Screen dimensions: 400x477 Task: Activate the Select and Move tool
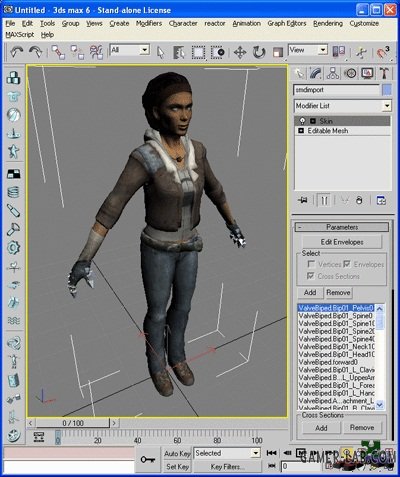[240, 52]
